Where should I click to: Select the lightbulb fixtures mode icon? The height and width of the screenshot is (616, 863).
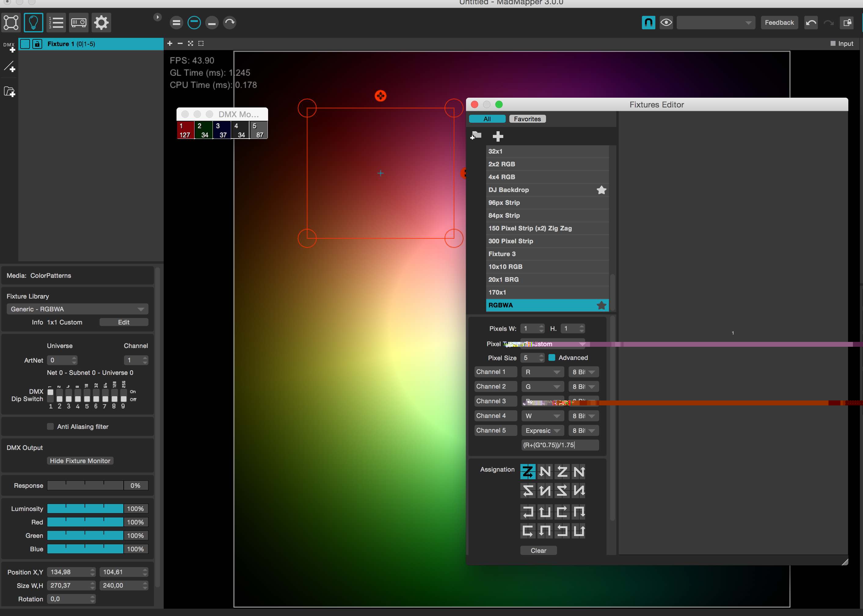point(33,22)
